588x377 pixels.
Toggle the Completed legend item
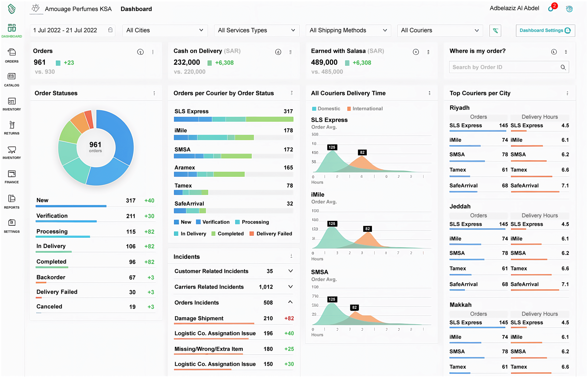point(227,234)
